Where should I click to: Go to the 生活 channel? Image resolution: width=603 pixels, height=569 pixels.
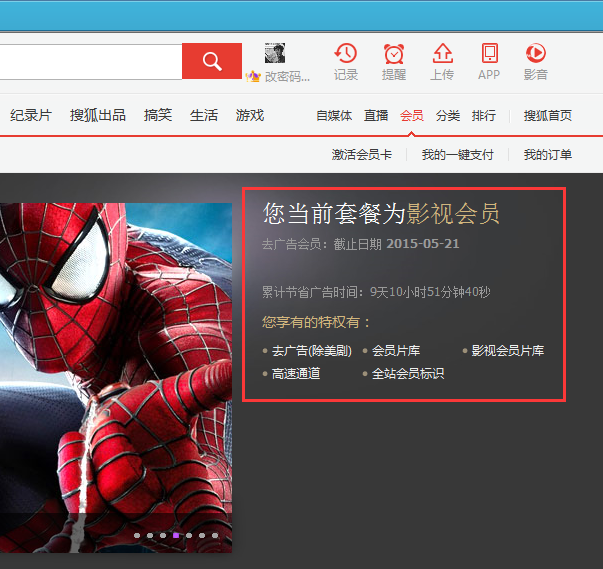[204, 115]
